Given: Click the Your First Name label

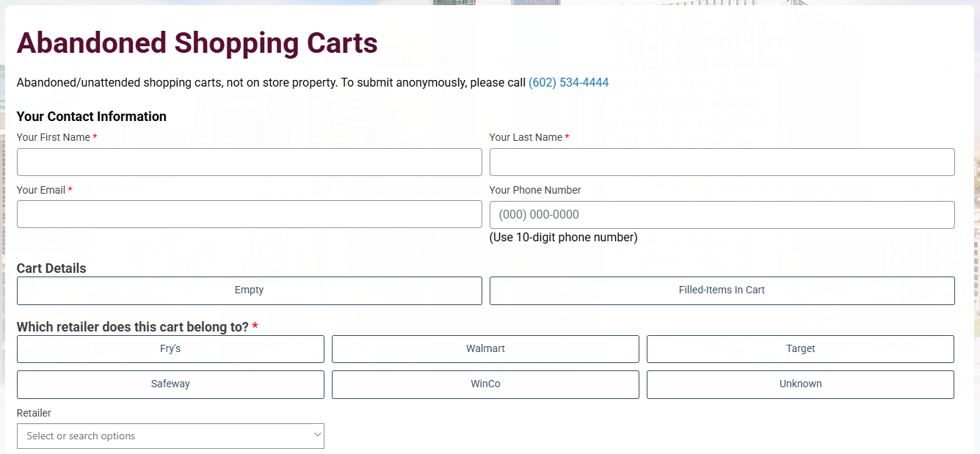Looking at the screenshot, I should click(x=53, y=137).
